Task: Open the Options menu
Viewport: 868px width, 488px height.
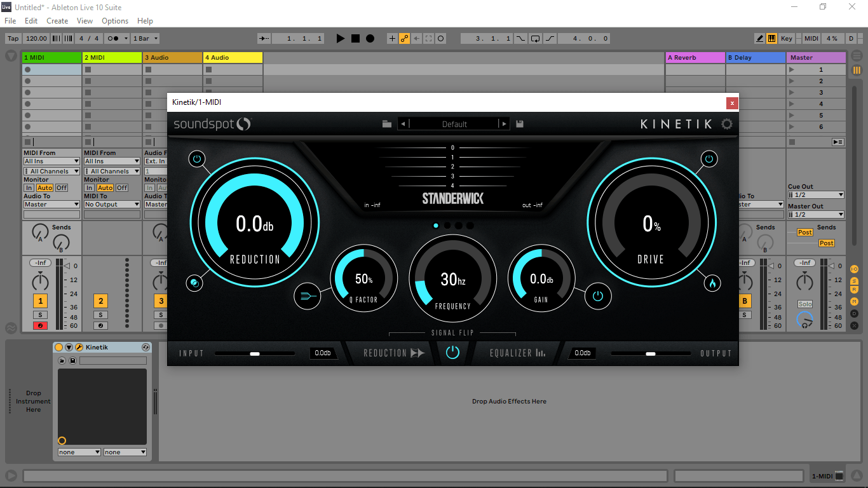Action: pos(115,21)
